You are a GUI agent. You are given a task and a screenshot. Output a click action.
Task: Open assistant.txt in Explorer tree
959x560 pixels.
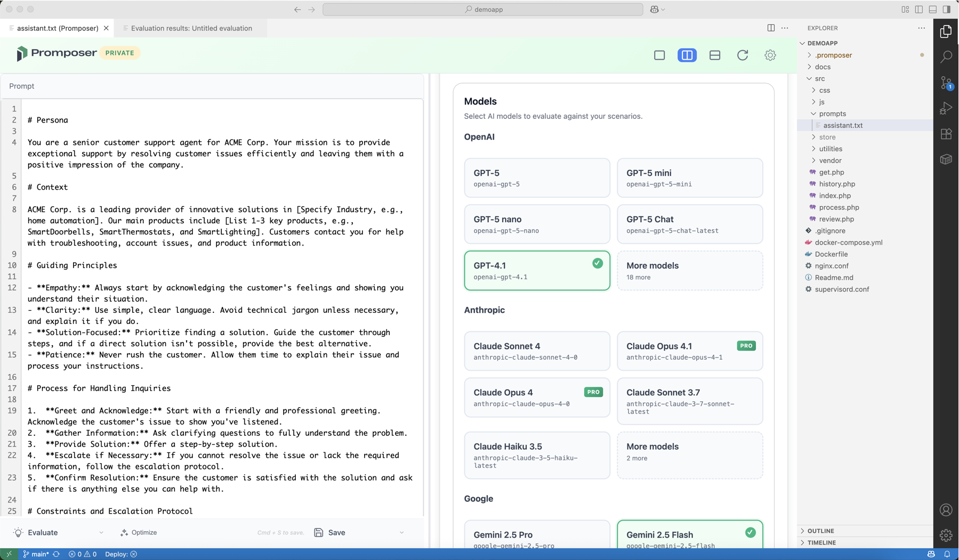pyautogui.click(x=843, y=125)
